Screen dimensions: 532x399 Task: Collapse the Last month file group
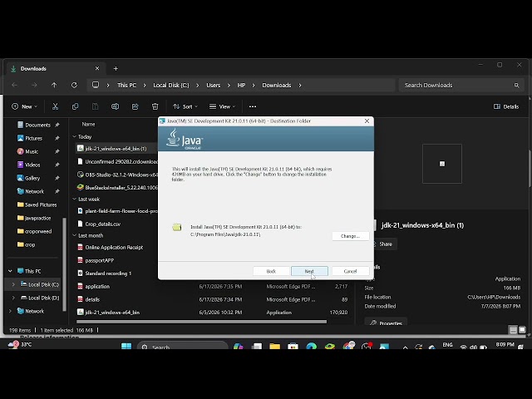point(74,235)
